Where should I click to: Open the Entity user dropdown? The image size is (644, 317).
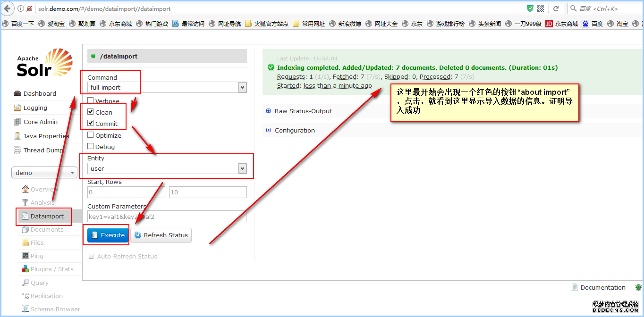click(x=167, y=168)
